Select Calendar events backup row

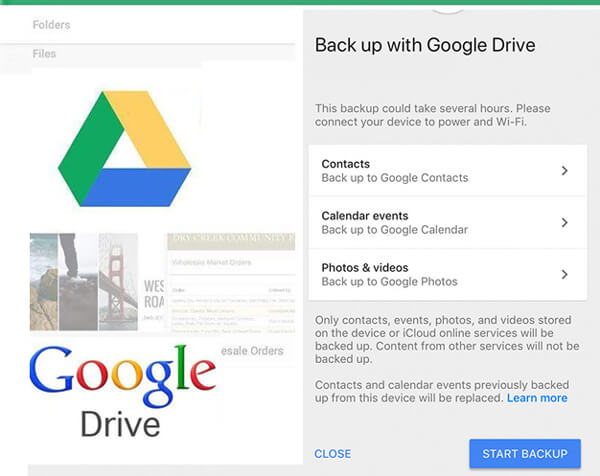click(448, 223)
